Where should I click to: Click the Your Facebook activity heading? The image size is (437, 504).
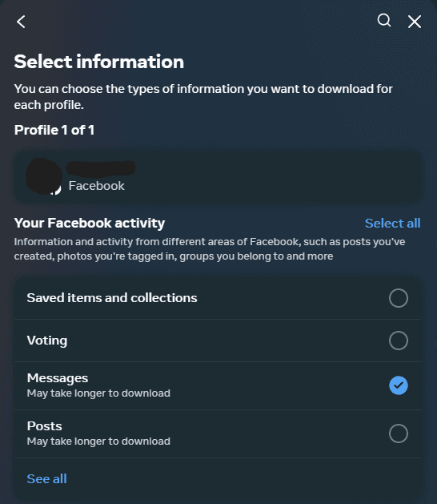point(90,223)
